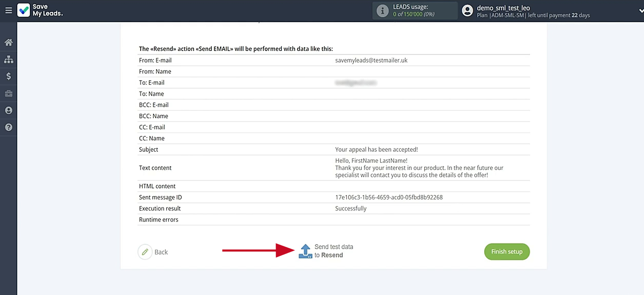The height and width of the screenshot is (295, 644).
Task: Click the upload icon for test data
Action: pos(305,251)
